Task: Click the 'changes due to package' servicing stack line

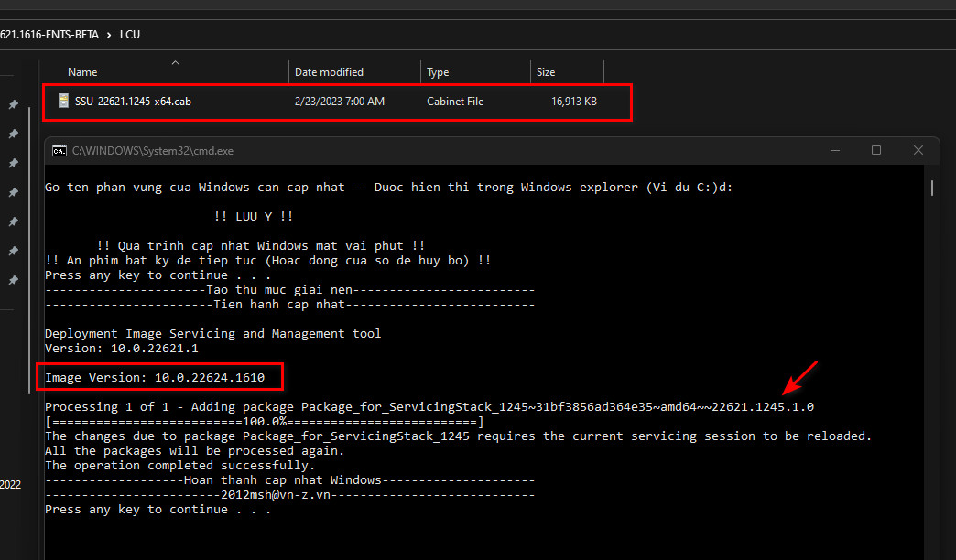Action: pos(459,436)
